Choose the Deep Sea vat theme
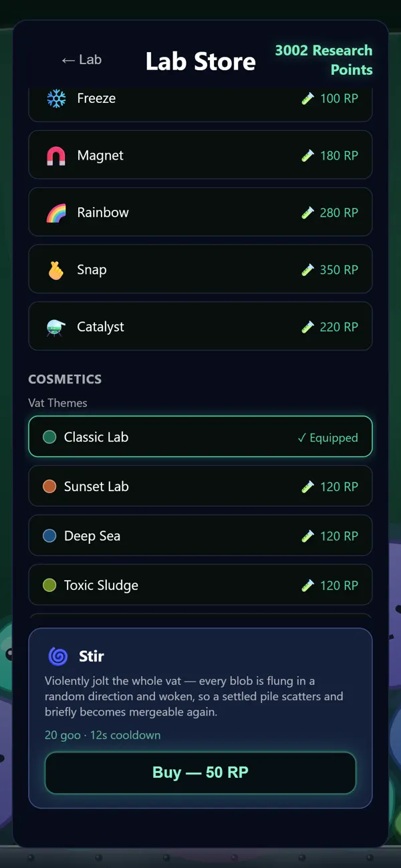The image size is (401, 868). click(200, 536)
